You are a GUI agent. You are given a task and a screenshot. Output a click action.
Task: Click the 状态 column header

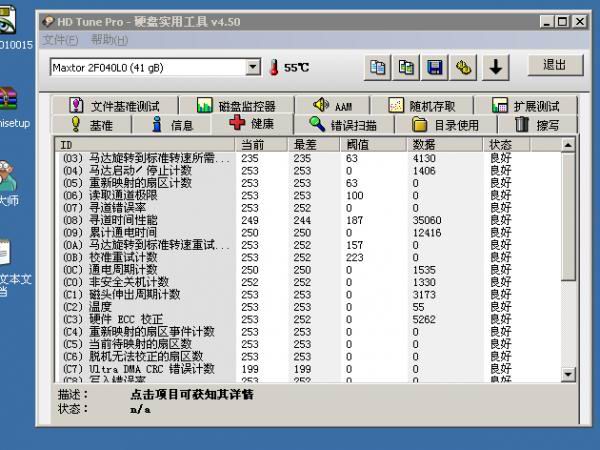coord(507,145)
